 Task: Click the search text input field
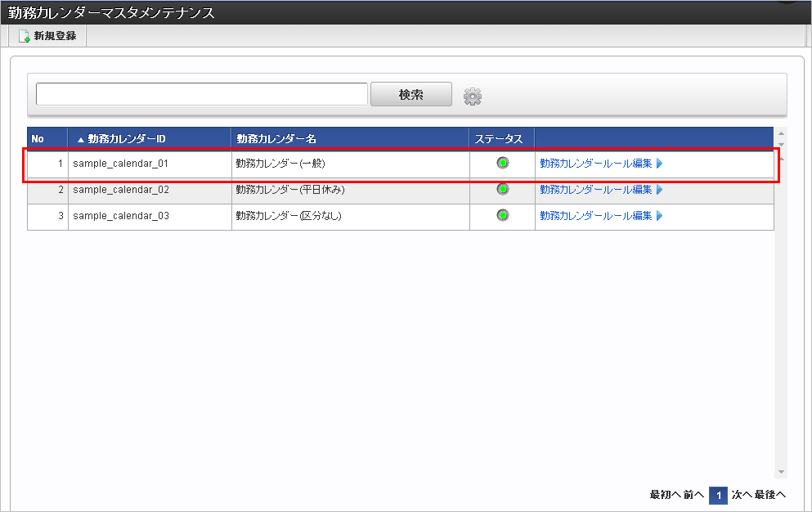pyautogui.click(x=202, y=94)
